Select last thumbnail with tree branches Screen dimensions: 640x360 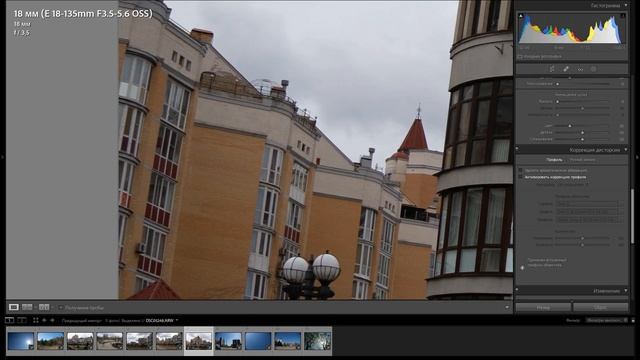click(x=318, y=341)
